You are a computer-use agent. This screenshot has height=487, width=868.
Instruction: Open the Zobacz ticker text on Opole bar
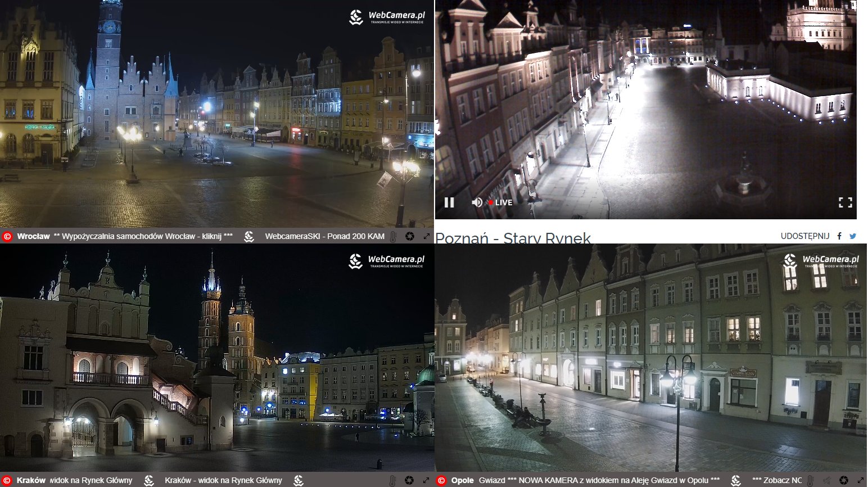777,481
